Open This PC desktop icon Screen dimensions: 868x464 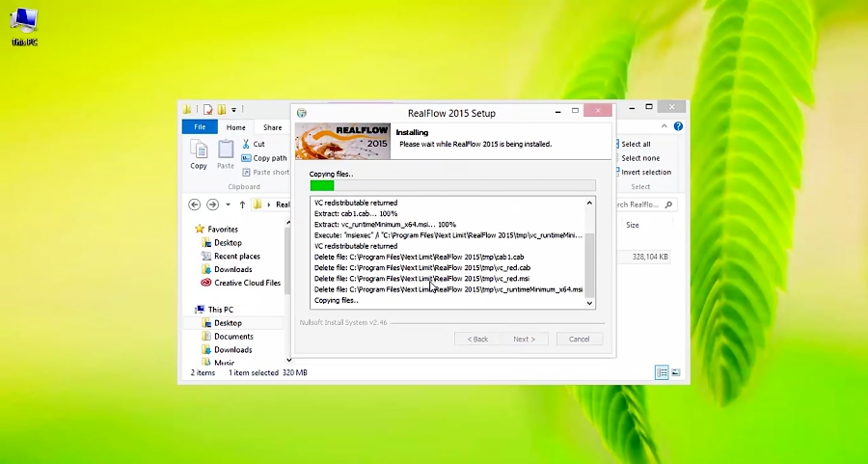click(24, 26)
